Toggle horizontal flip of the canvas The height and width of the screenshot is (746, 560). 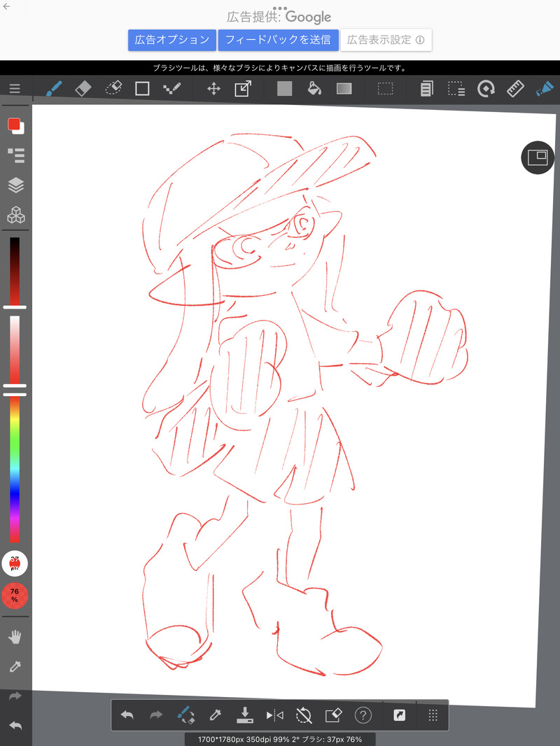pos(274,715)
